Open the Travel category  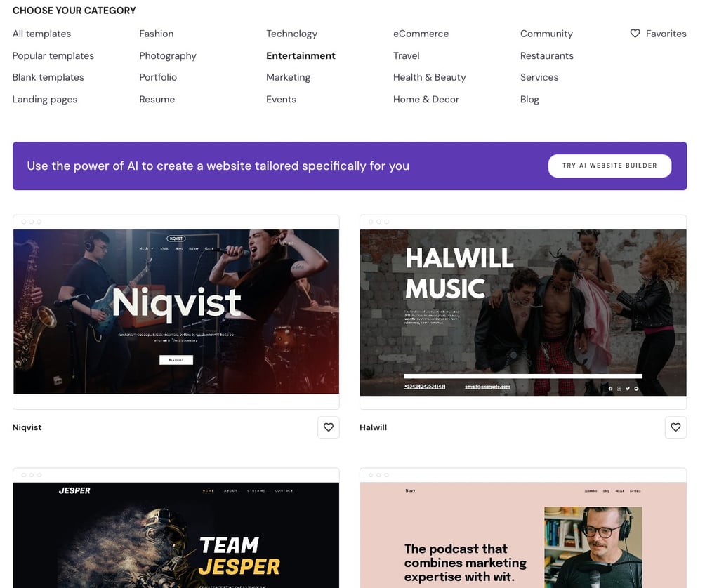(x=407, y=55)
